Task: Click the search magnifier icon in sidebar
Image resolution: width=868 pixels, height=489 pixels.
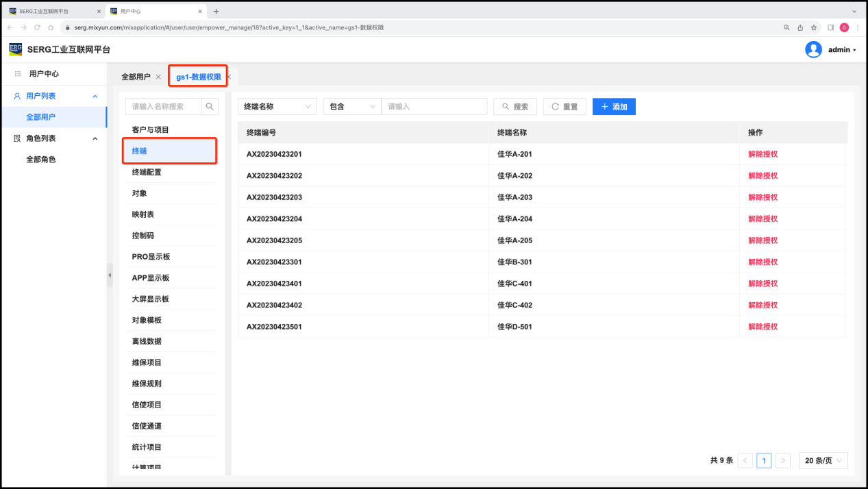Action: click(x=210, y=106)
